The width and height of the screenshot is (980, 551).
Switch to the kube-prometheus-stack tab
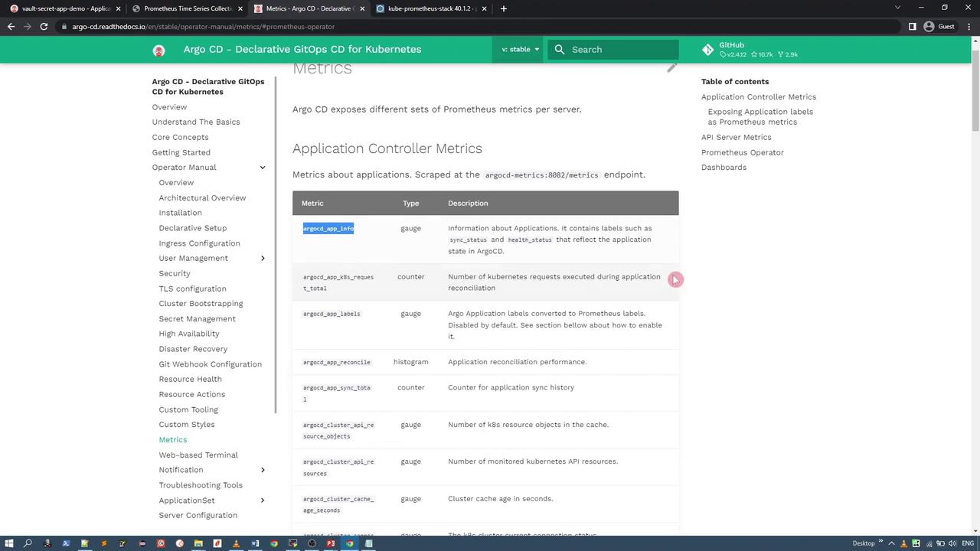click(x=430, y=8)
